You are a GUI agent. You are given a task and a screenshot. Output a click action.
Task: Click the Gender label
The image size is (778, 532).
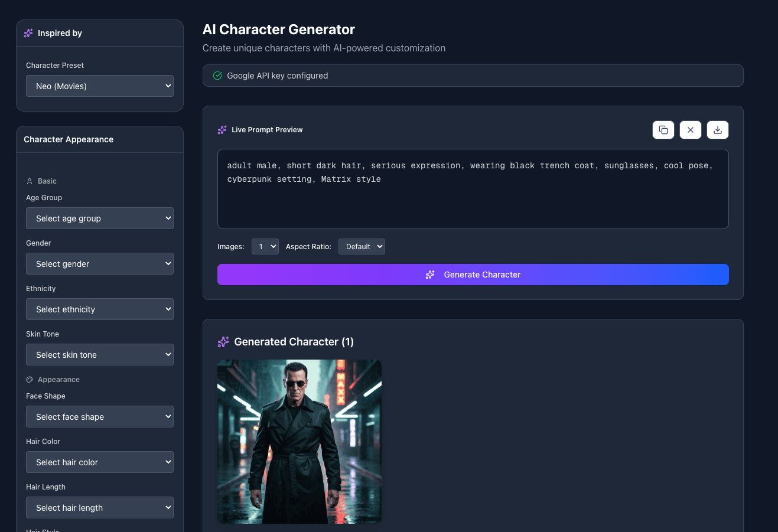[38, 243]
